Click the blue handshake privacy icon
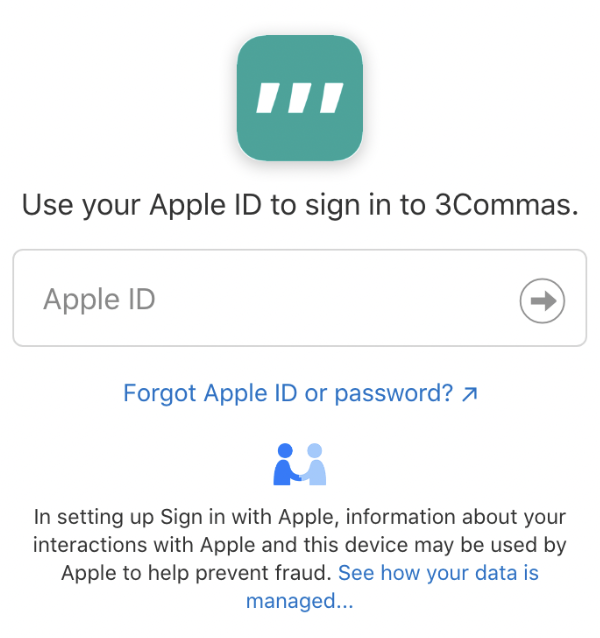The width and height of the screenshot is (600, 638). point(300,464)
